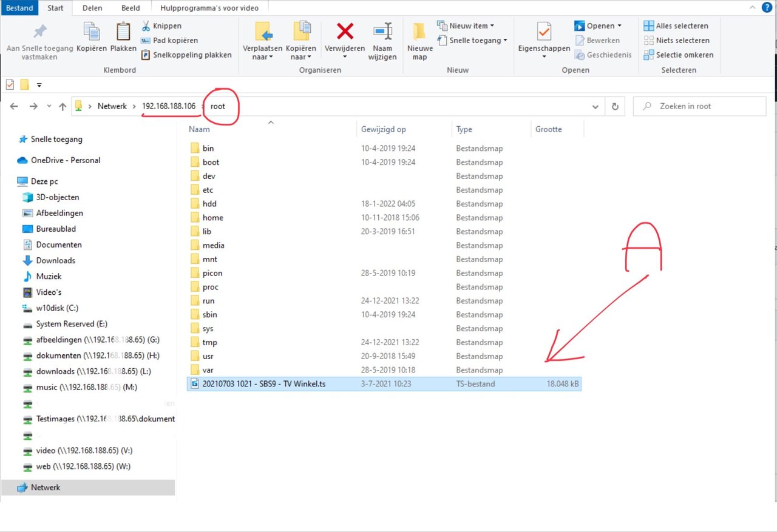The height and width of the screenshot is (532, 777).
Task: Open the Bestand menu tab
Action: click(x=19, y=8)
